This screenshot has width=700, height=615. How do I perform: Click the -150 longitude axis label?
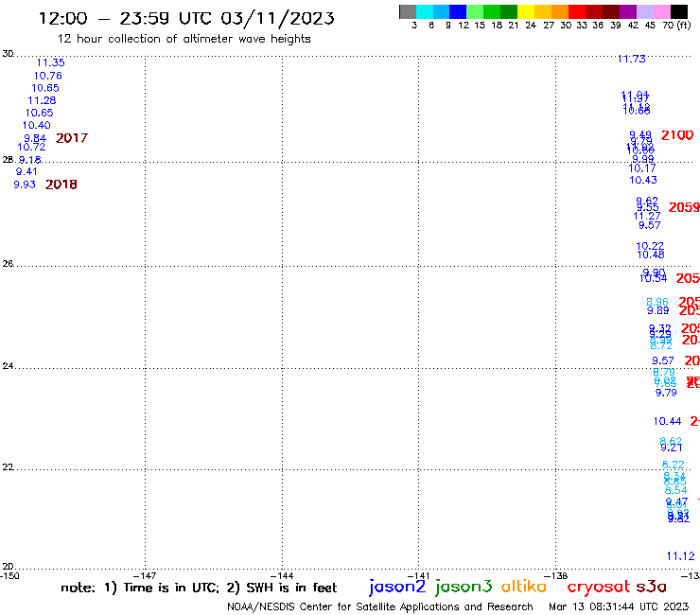click(x=9, y=575)
